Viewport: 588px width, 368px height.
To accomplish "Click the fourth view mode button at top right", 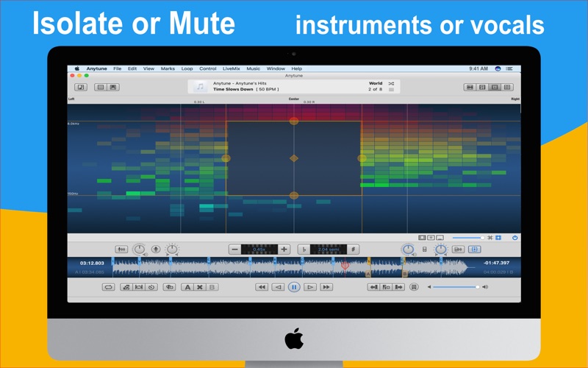I will [507, 87].
